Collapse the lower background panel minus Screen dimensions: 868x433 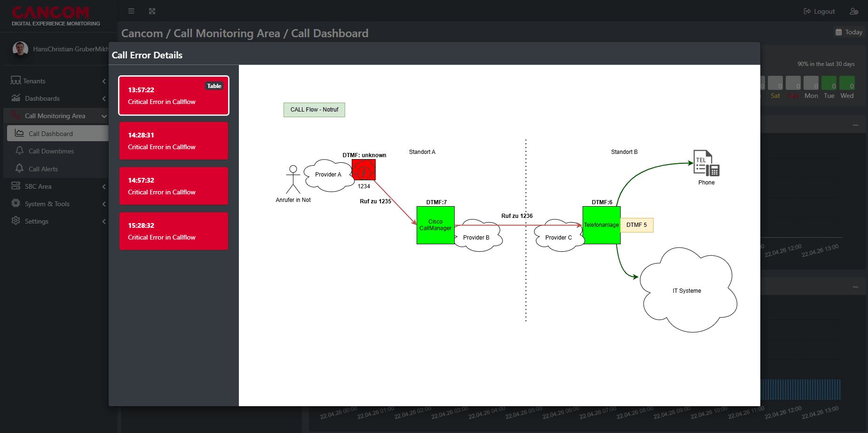click(x=855, y=287)
